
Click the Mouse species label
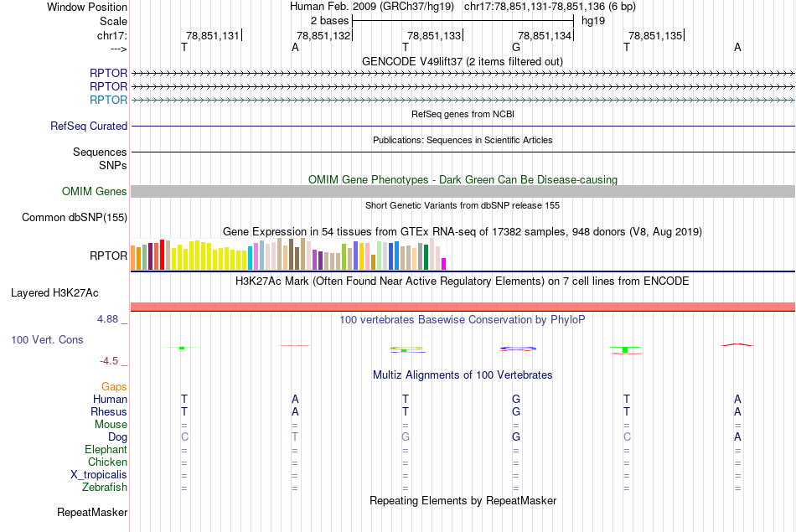point(111,425)
